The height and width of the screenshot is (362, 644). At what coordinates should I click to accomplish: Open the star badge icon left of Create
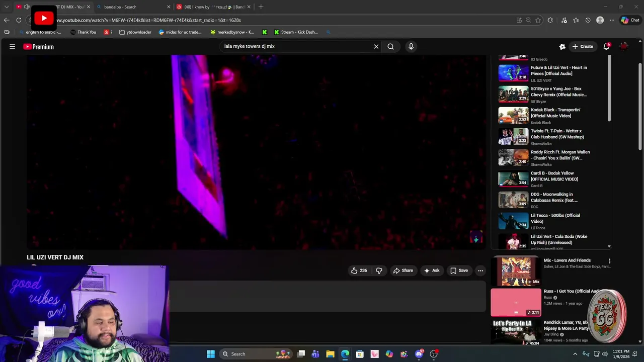[x=562, y=46]
